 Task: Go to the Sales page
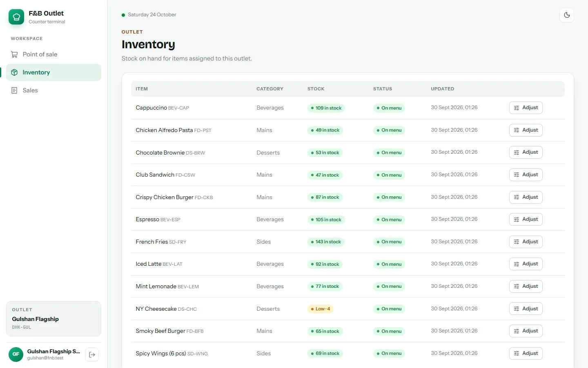53,90
